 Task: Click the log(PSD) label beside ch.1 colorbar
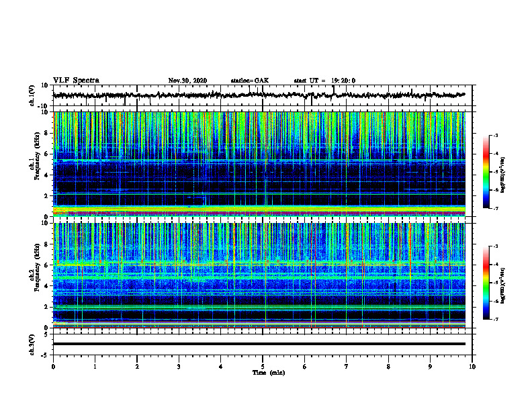502,175
